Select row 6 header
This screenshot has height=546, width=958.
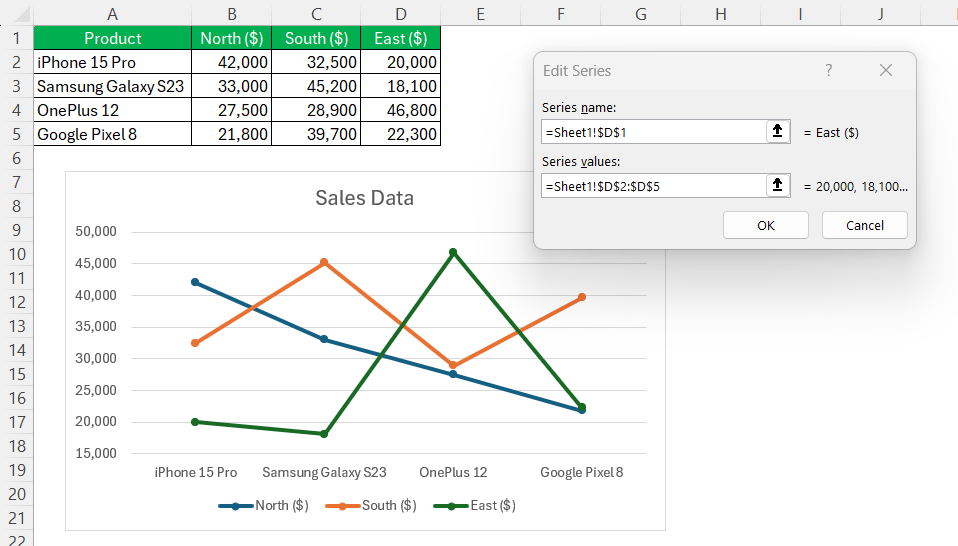(16, 158)
